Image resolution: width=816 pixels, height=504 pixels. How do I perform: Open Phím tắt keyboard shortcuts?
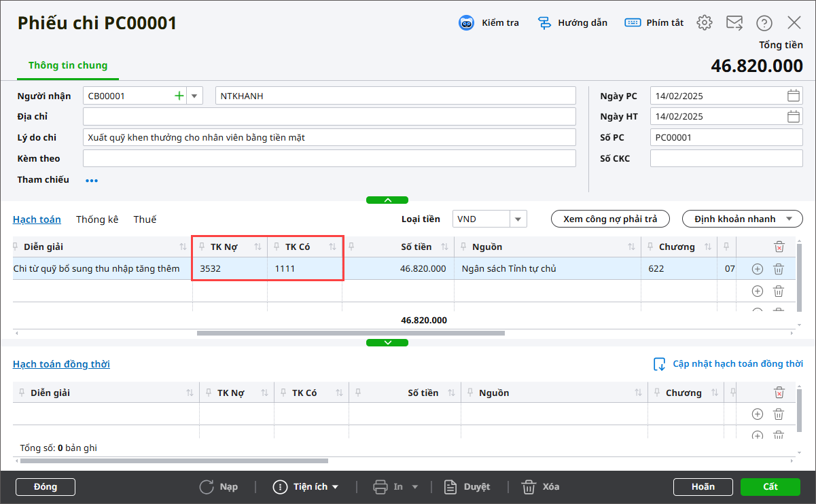point(633,23)
